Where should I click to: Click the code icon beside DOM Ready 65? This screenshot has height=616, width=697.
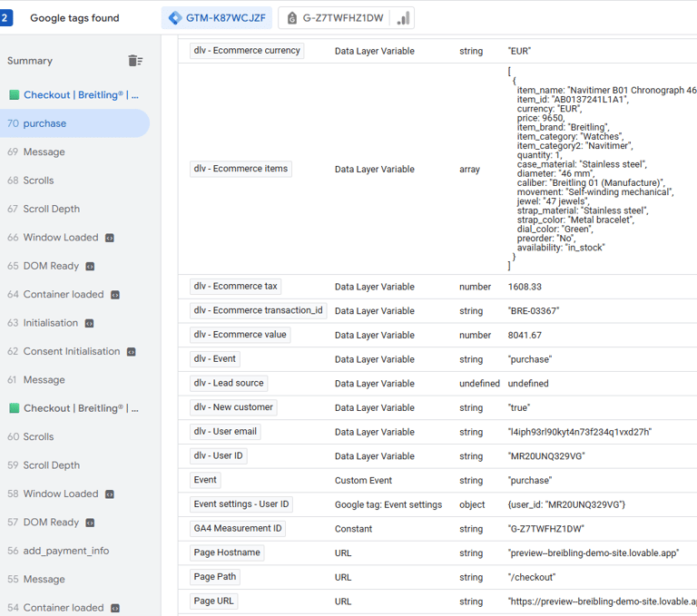click(x=90, y=267)
